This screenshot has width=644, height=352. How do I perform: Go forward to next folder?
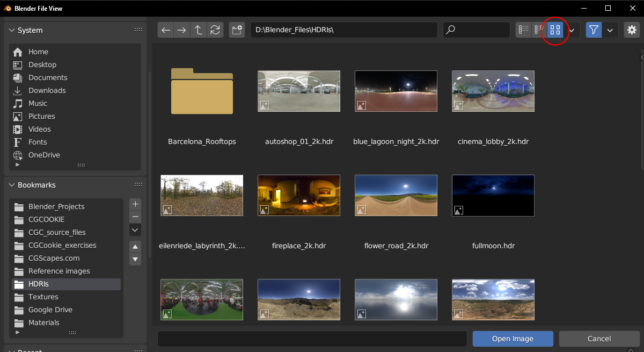(182, 30)
